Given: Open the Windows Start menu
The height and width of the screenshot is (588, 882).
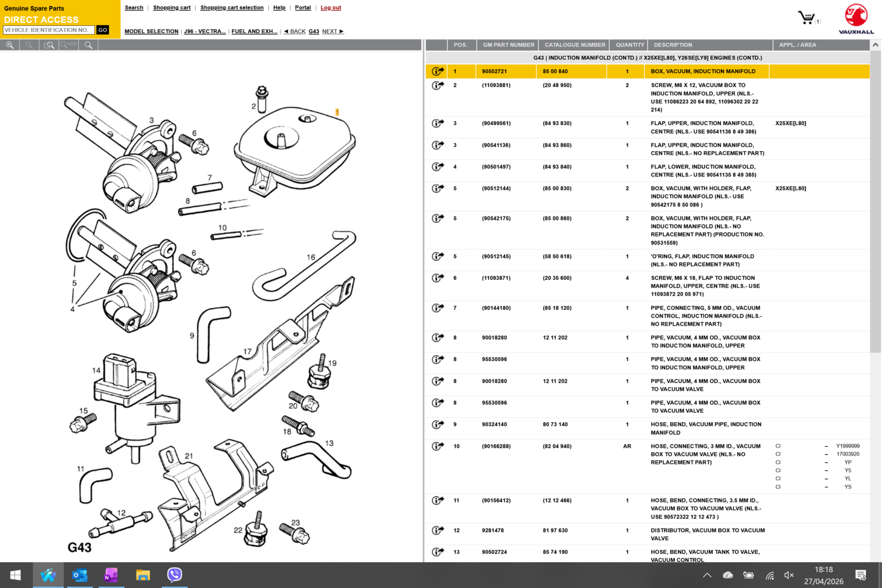Looking at the screenshot, I should point(16,575).
